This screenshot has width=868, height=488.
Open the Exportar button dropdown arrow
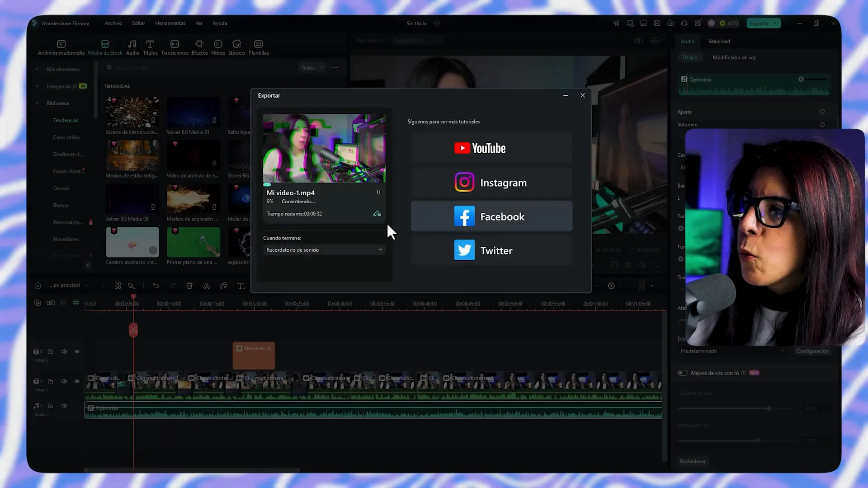pos(775,23)
